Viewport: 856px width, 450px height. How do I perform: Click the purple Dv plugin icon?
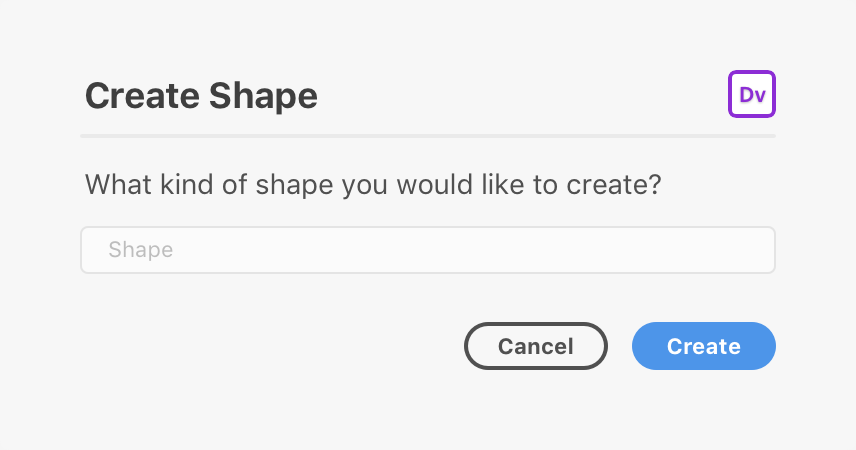pos(752,94)
